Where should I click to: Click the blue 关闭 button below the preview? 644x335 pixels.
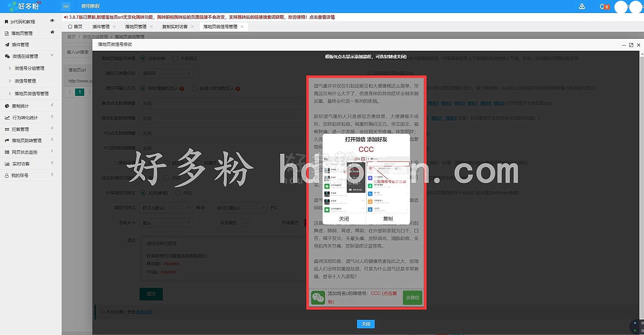(x=366, y=324)
